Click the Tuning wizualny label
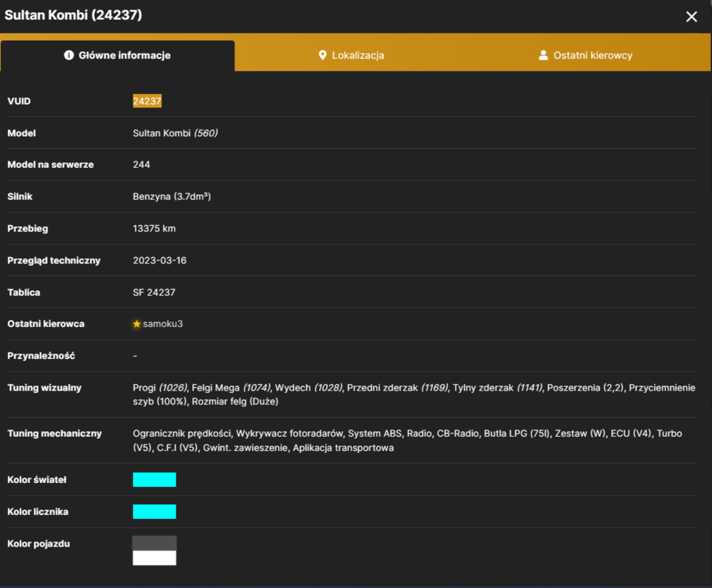Viewport: 712px width, 588px height. tap(44, 388)
